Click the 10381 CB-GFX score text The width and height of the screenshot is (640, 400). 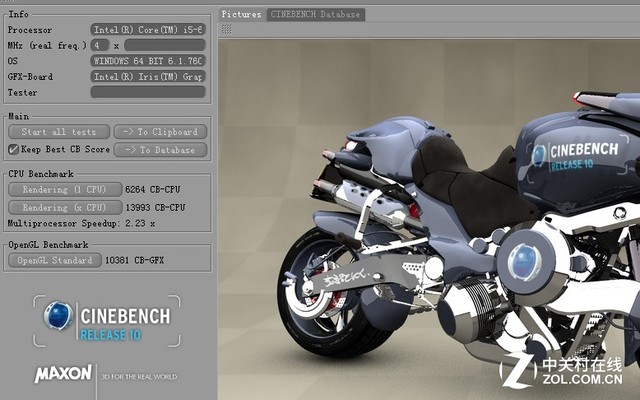pos(135,260)
